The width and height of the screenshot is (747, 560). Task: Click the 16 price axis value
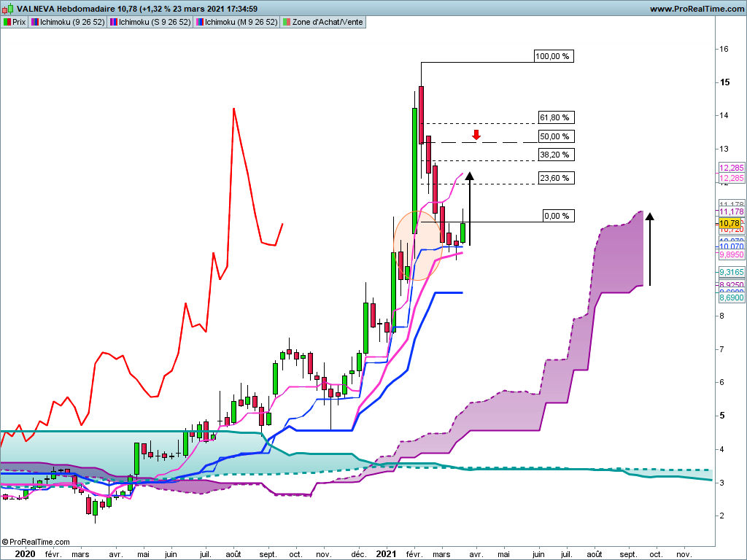pos(724,49)
